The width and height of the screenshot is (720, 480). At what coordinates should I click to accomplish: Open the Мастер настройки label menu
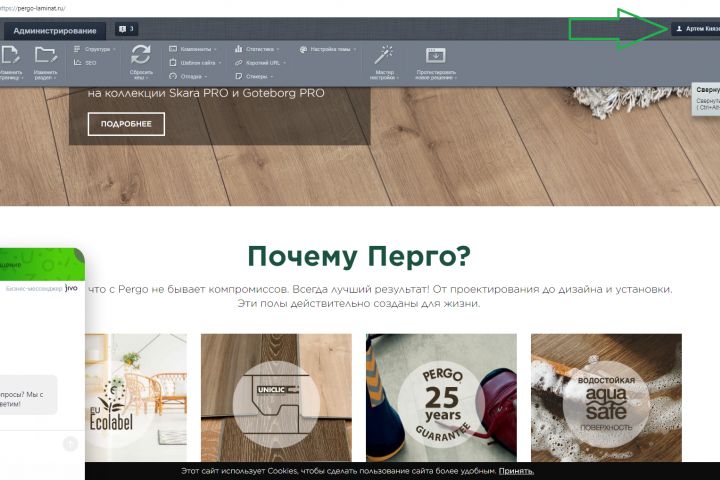coord(384,75)
